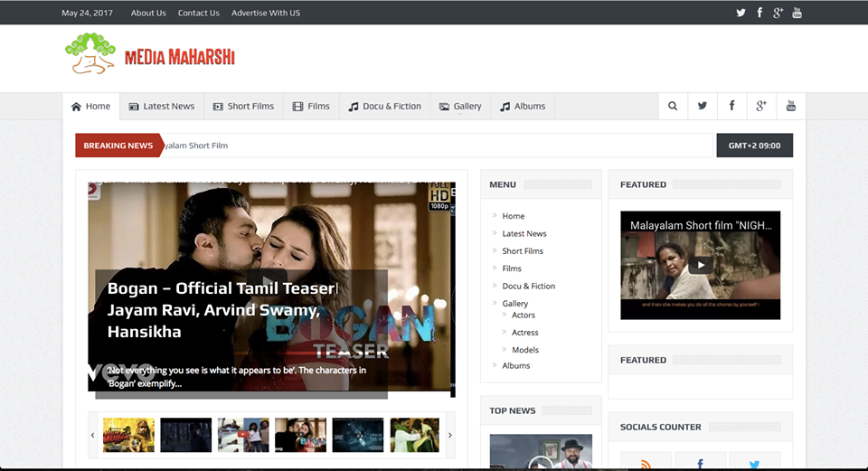Image resolution: width=868 pixels, height=471 pixels.
Task: Click Films in the sidebar Menu
Action: [512, 268]
